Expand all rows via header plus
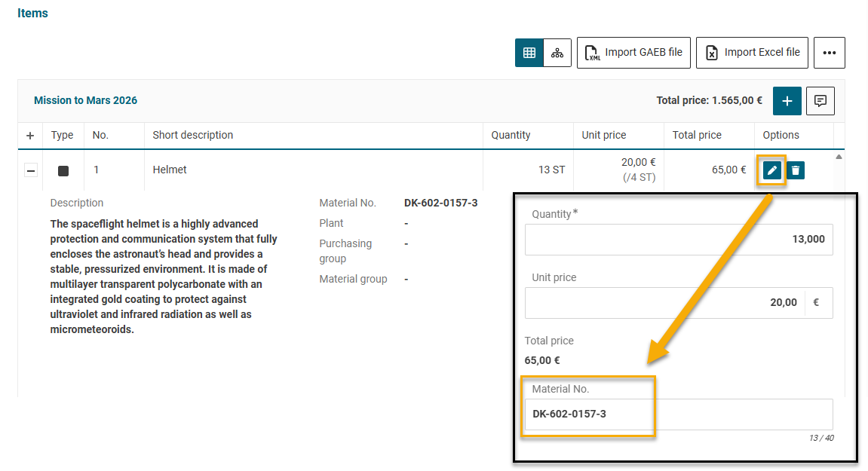This screenshot has width=868, height=471. [30, 136]
